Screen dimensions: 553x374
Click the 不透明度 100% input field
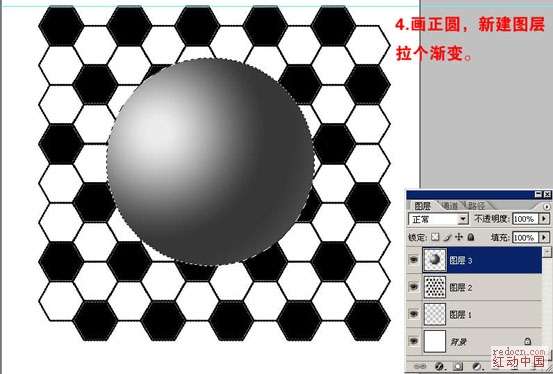tap(525, 219)
